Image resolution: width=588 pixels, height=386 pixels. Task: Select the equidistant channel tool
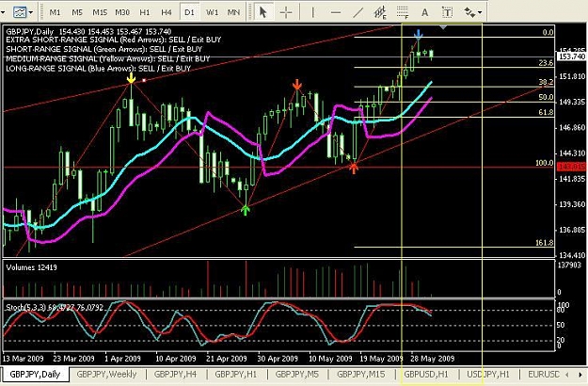click(x=380, y=12)
